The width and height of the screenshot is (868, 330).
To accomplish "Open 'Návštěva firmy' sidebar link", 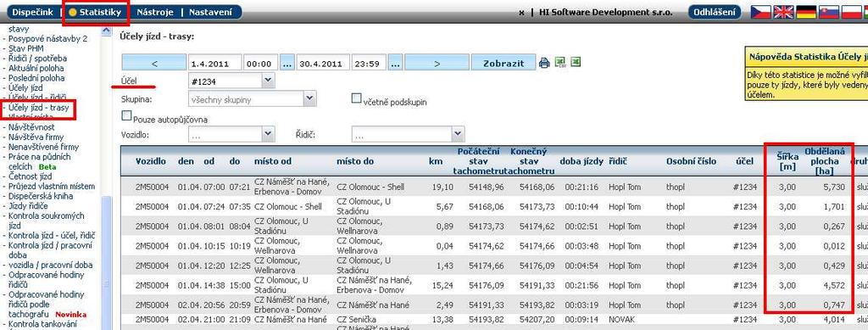I will 36,137.
